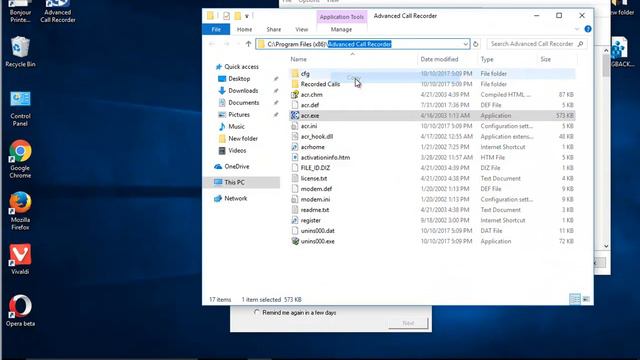
Task: Open the Recycle Bin desktop icon
Action: (x=20, y=51)
